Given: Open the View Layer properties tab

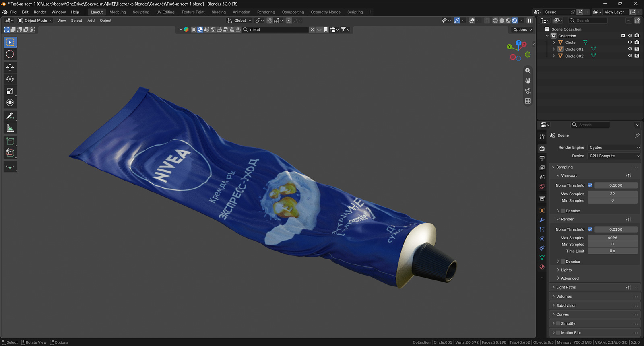Looking at the screenshot, I should 542,167.
